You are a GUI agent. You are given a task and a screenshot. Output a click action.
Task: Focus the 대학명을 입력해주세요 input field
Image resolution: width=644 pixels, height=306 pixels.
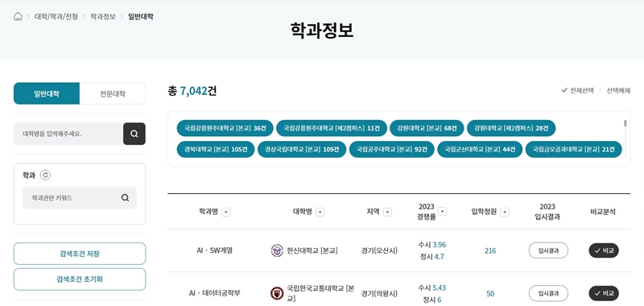[68, 134]
